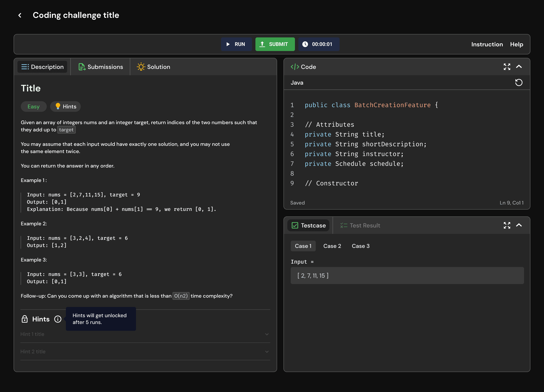This screenshot has width=544, height=392.
Task: Toggle the green checkbox icon on Testcase
Action: click(x=295, y=225)
